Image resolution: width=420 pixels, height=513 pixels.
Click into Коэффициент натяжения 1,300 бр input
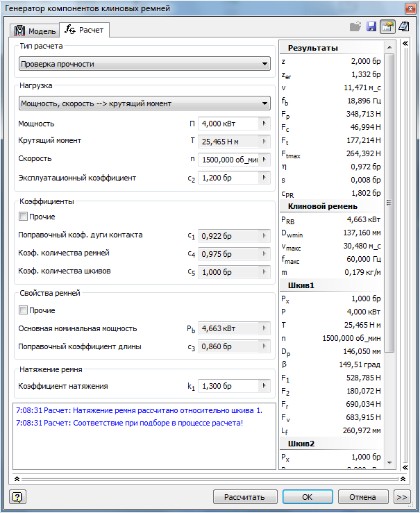[228, 386]
